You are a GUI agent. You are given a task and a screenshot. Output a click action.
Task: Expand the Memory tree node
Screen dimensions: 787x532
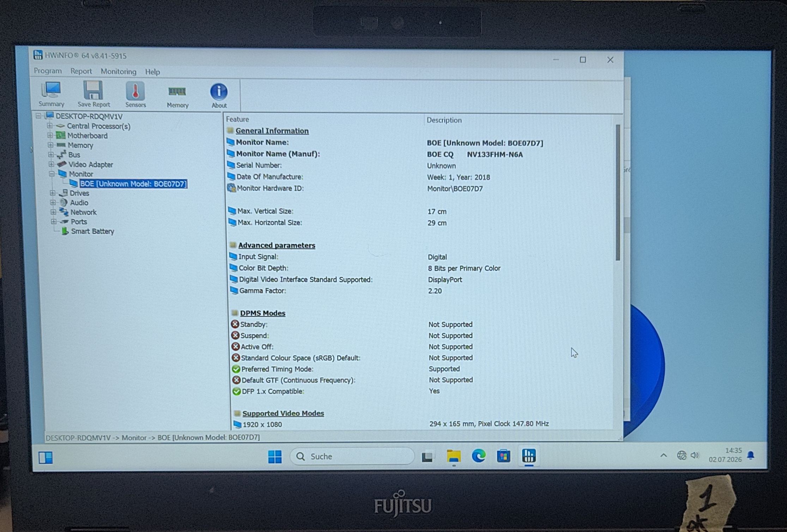pos(50,145)
